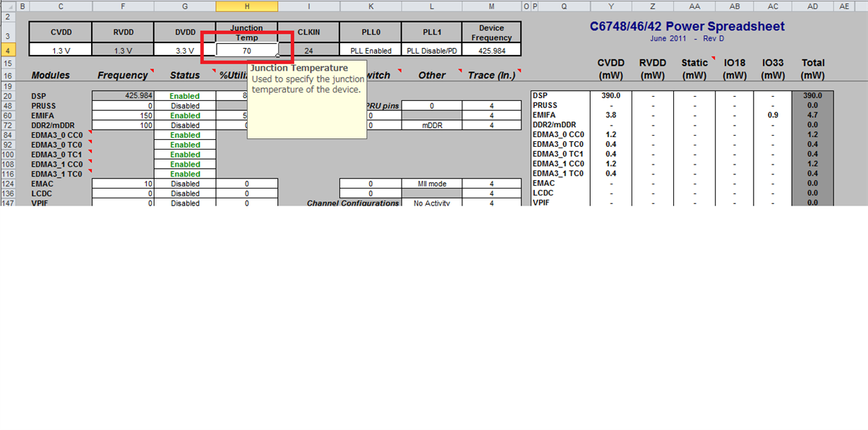Select row 16 header
Viewport: 868px width, 430px height.
[8, 75]
